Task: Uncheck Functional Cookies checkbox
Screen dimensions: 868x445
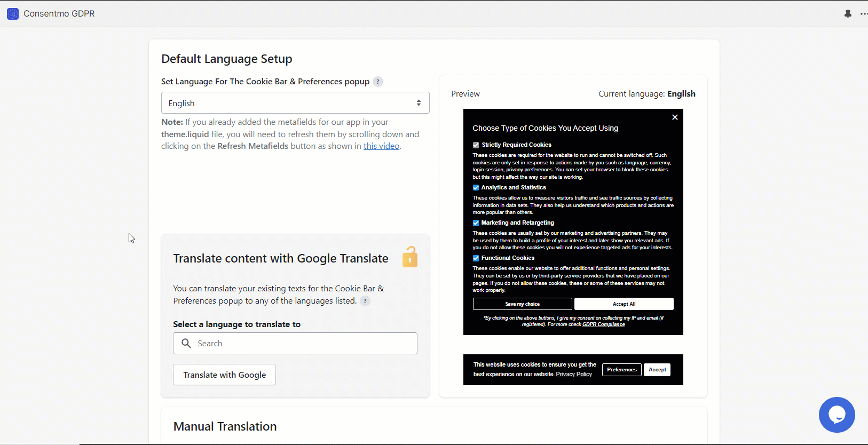Action: [x=476, y=258]
